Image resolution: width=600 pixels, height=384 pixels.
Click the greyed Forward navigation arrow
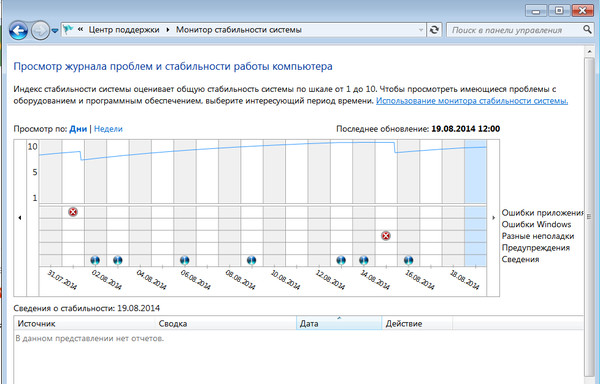tap(40, 30)
